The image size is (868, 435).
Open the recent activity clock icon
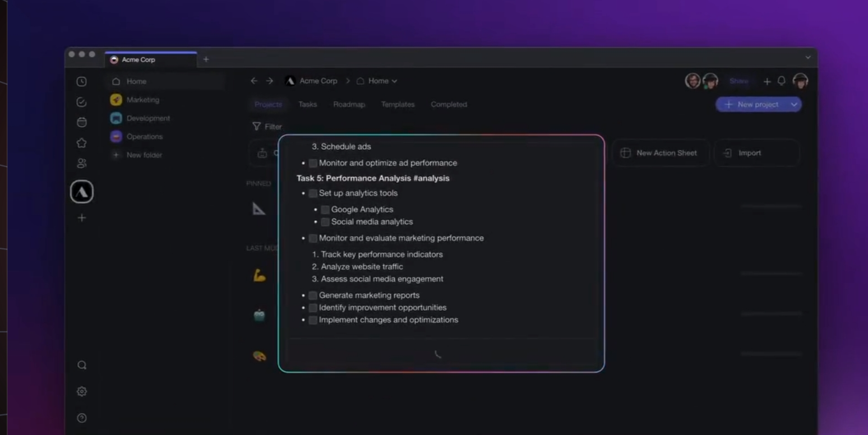point(82,81)
